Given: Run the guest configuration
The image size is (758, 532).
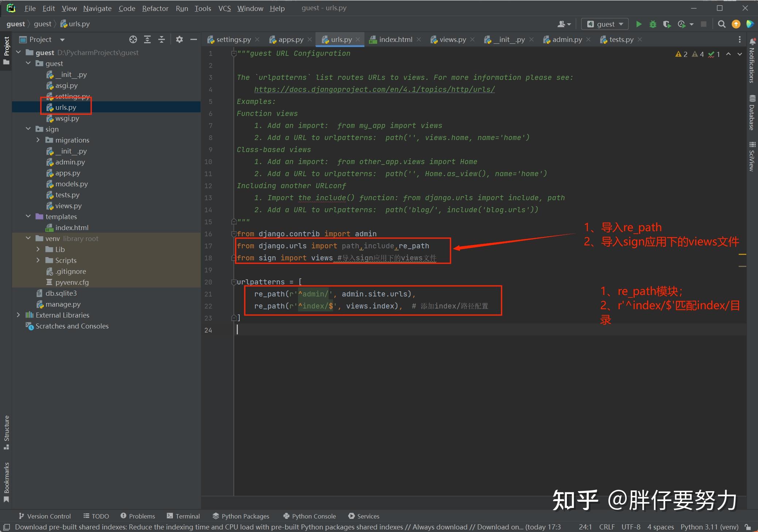Looking at the screenshot, I should pos(639,24).
